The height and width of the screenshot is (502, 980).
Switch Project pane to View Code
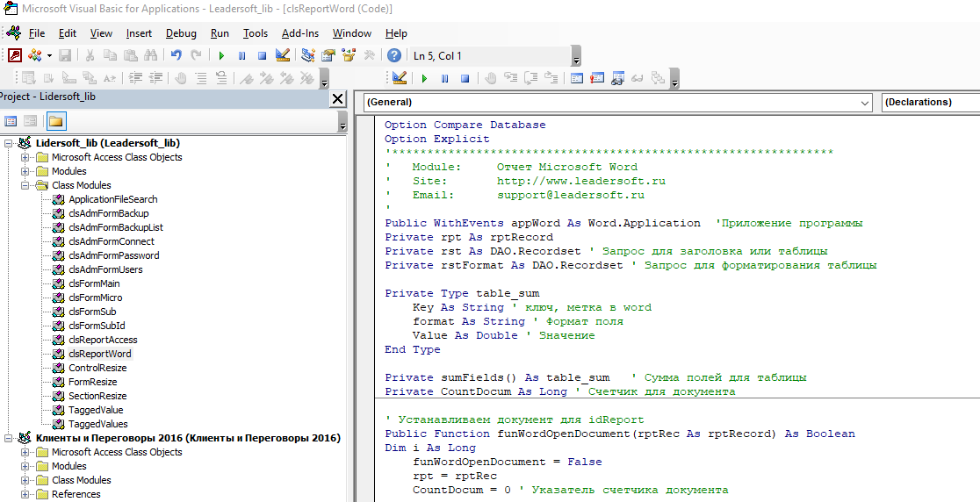tap(11, 121)
